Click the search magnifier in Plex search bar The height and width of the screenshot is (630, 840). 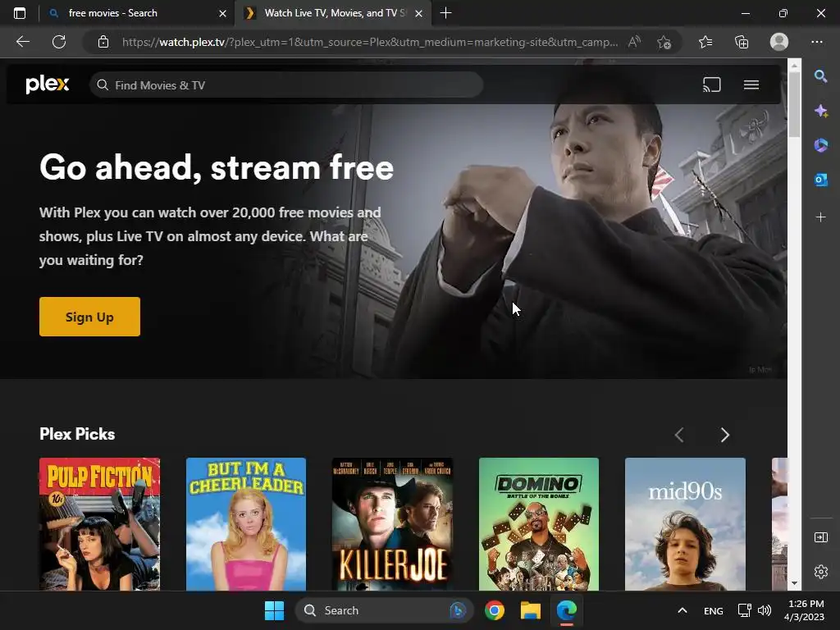click(x=103, y=85)
